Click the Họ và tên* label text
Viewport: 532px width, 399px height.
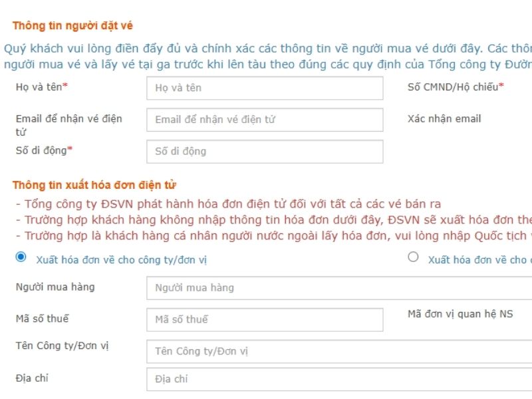point(42,87)
